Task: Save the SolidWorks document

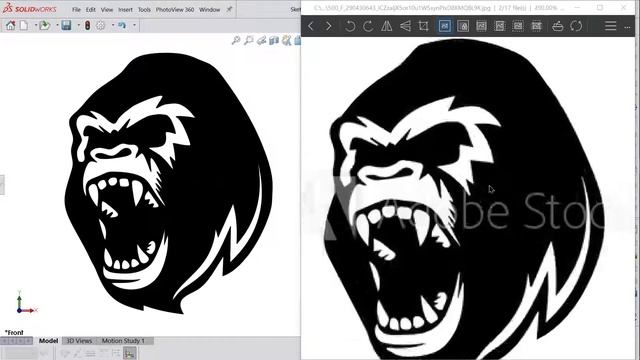Action: point(66,25)
